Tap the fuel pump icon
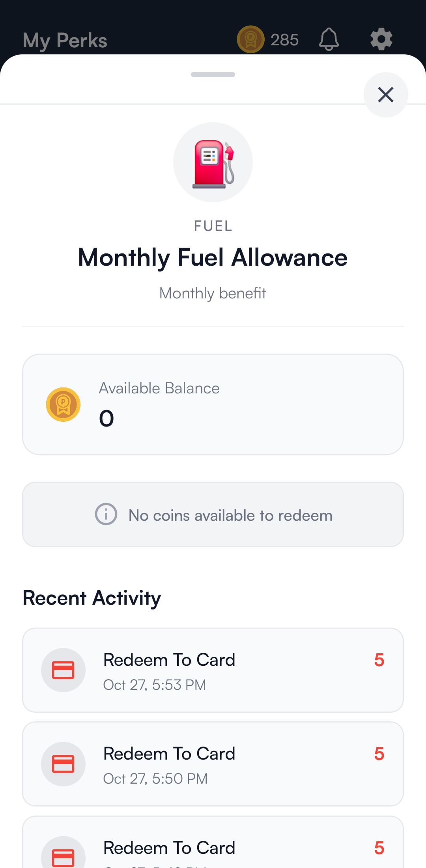426x868 pixels. [x=213, y=162]
